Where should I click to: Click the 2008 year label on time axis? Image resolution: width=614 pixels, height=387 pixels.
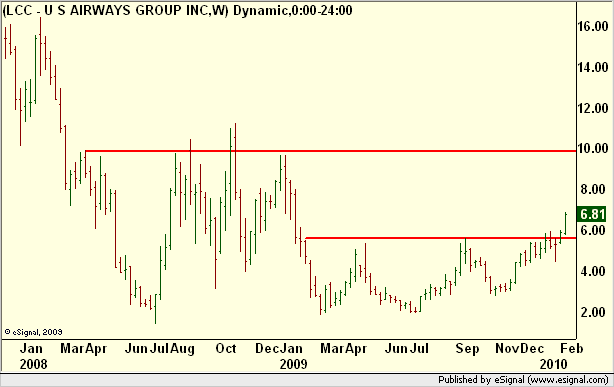[33, 364]
